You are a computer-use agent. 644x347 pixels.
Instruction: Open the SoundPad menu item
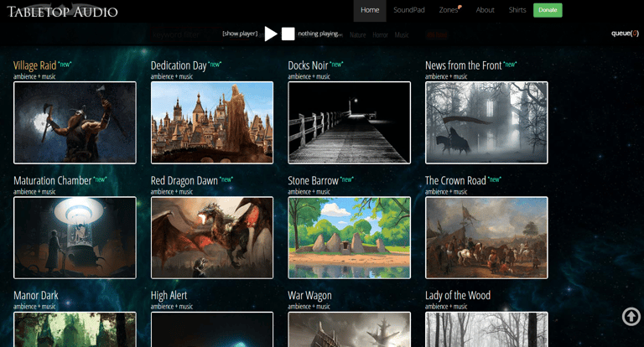coord(409,10)
